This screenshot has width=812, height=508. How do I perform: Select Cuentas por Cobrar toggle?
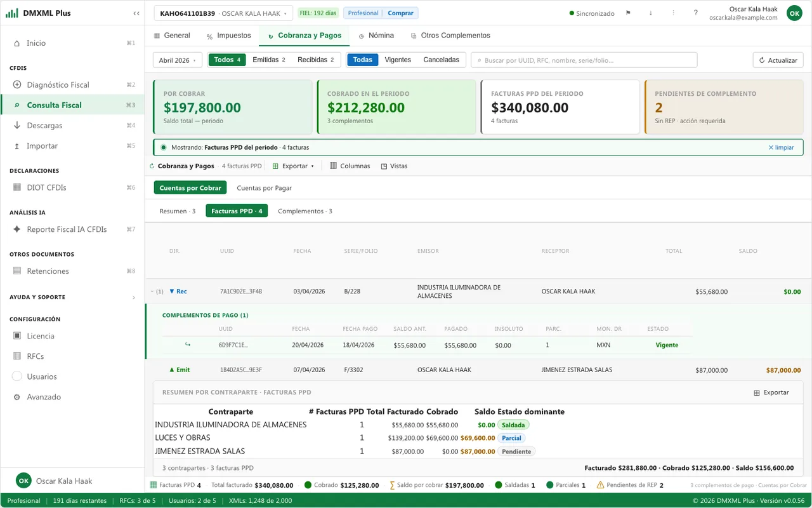[190, 188]
